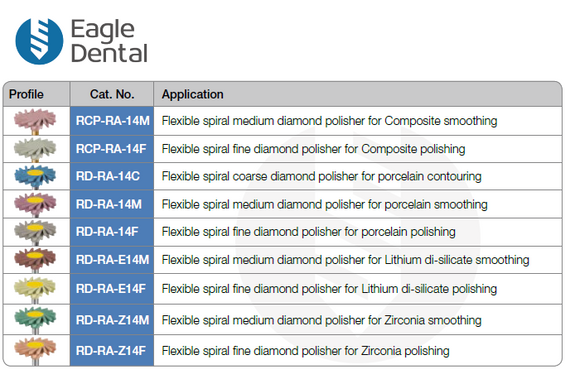This screenshot has height=379, width=570.
Task: Click the Application column header
Action: (193, 94)
